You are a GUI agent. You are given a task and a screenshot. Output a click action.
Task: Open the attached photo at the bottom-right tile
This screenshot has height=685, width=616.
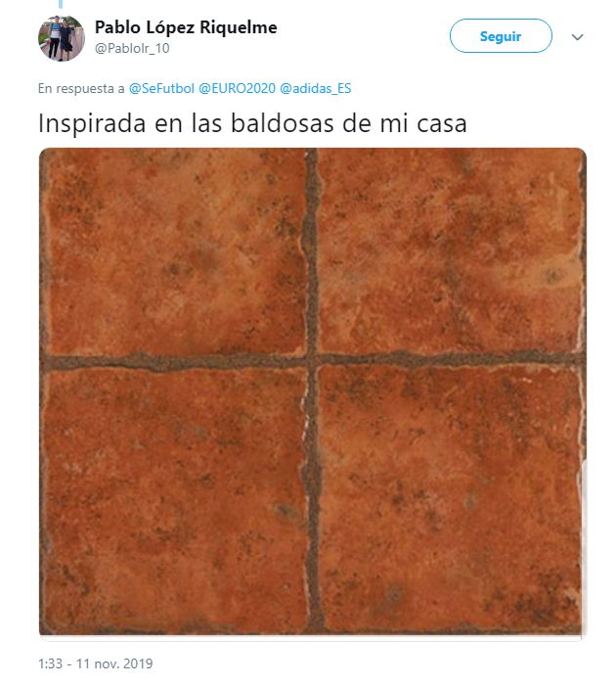[450, 498]
